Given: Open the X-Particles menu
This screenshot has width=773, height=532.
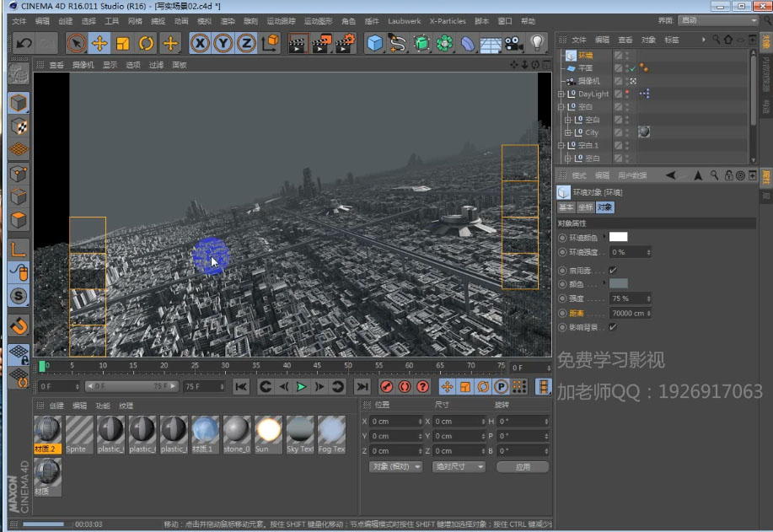Looking at the screenshot, I should (447, 21).
